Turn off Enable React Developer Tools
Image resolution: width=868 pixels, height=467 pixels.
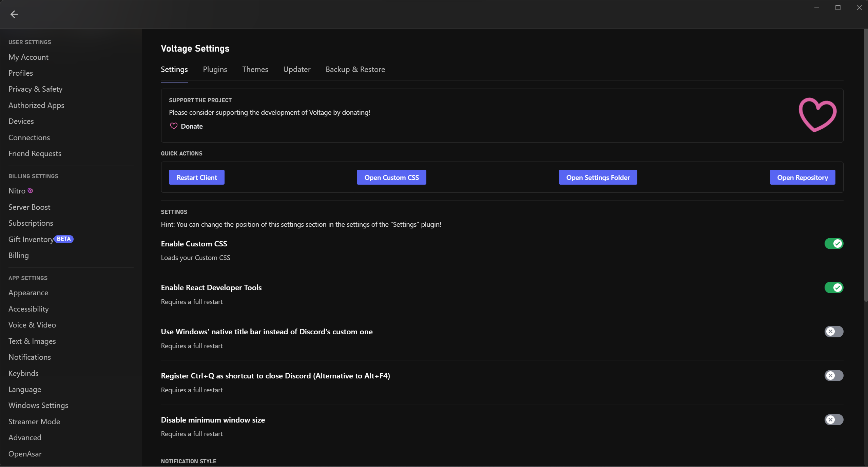point(834,288)
